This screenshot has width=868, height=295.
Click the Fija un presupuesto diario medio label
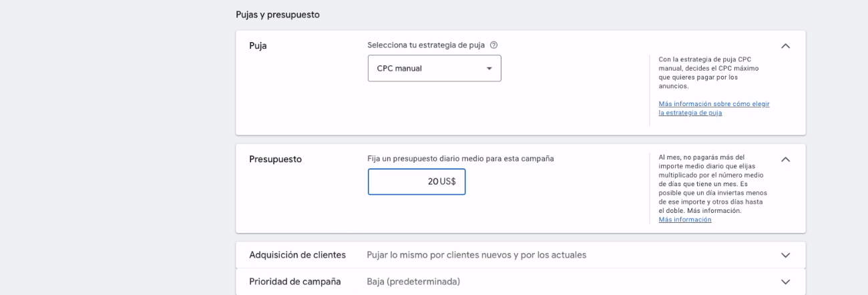(461, 159)
